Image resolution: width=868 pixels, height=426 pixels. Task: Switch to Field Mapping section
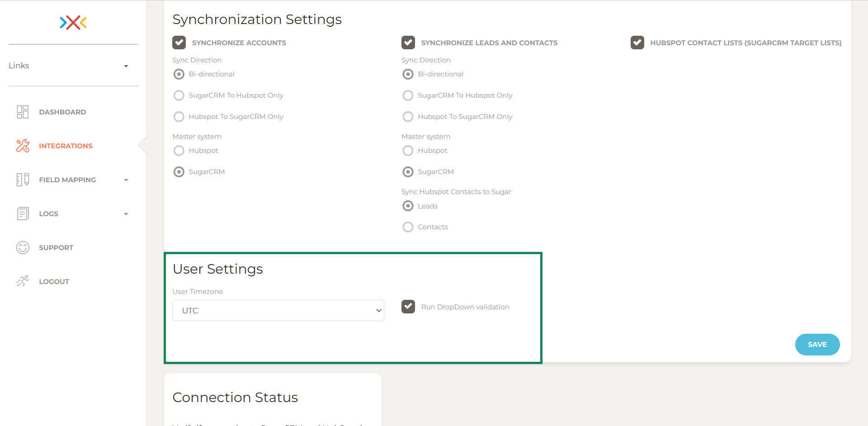click(67, 180)
